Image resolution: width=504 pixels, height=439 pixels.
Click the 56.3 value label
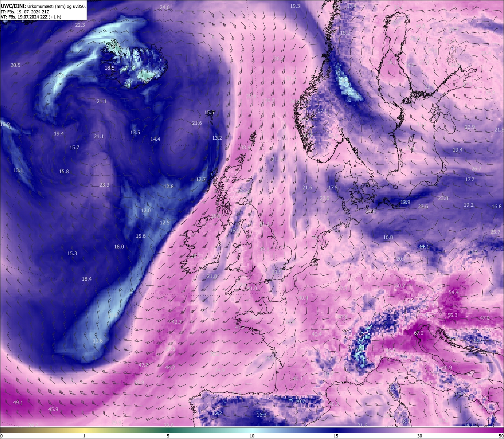tap(452, 315)
